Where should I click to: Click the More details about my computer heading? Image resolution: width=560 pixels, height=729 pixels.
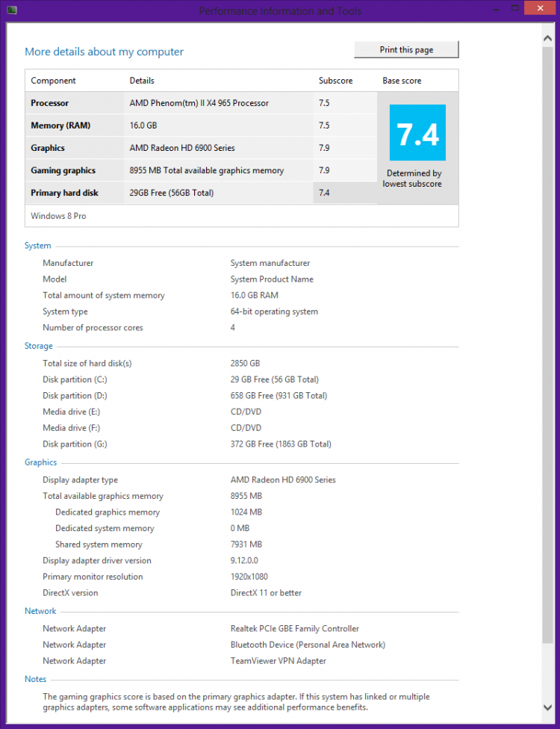tap(104, 52)
